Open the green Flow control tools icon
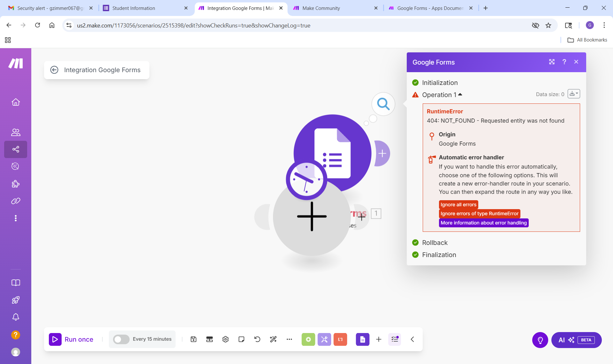613x364 pixels. pos(308,339)
